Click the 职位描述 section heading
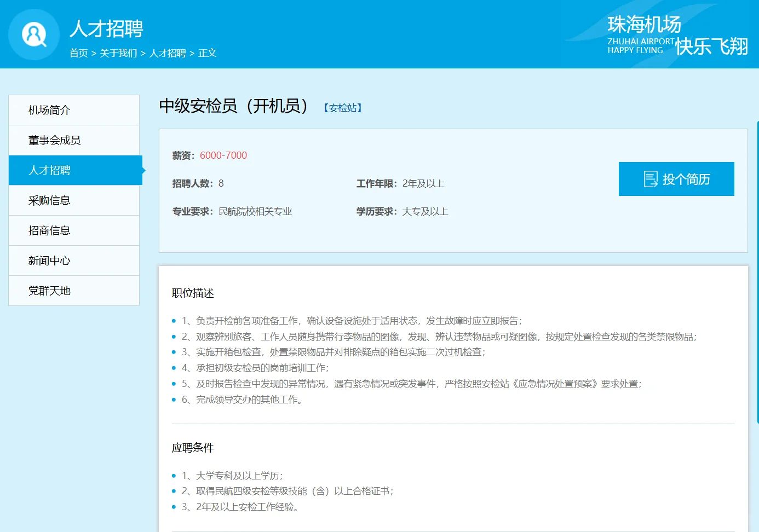This screenshot has width=759, height=532. tap(193, 293)
